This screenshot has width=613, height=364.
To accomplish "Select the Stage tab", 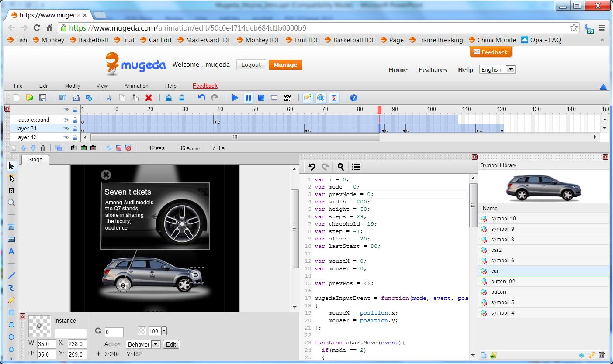I will point(35,160).
